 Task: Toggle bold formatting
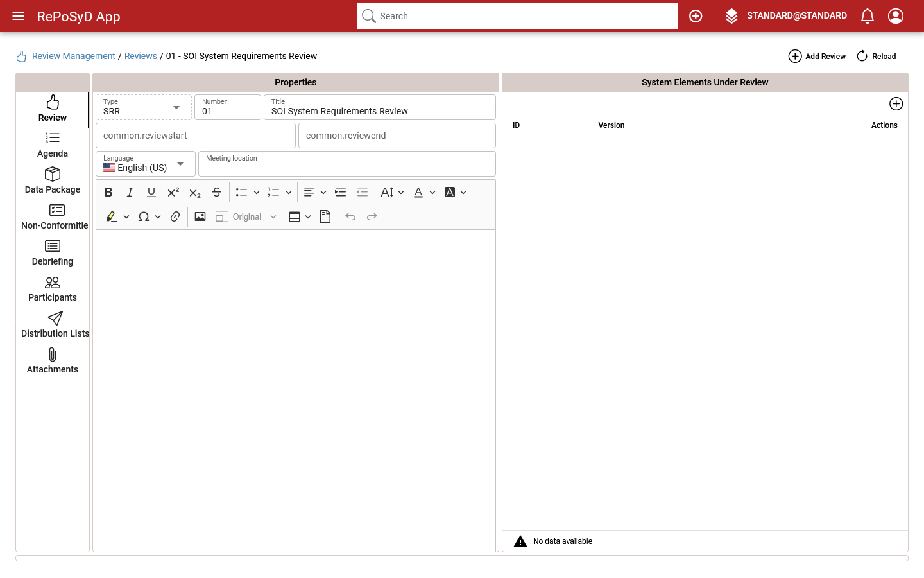tap(108, 192)
